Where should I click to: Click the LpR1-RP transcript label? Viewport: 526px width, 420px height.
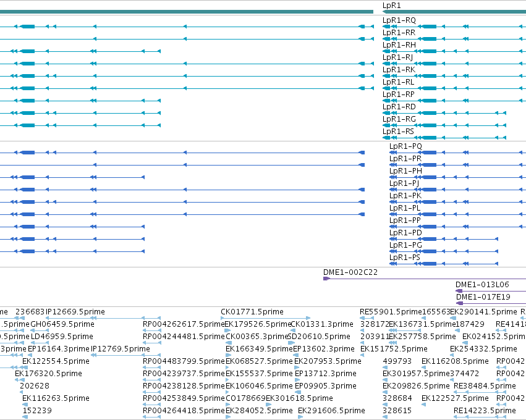pos(399,95)
